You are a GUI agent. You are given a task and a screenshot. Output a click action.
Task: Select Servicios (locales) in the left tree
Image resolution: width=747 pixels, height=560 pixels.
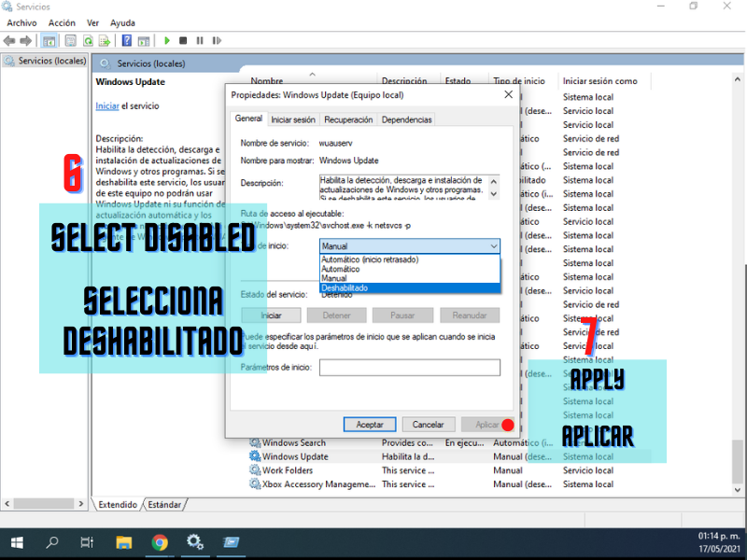point(46,61)
